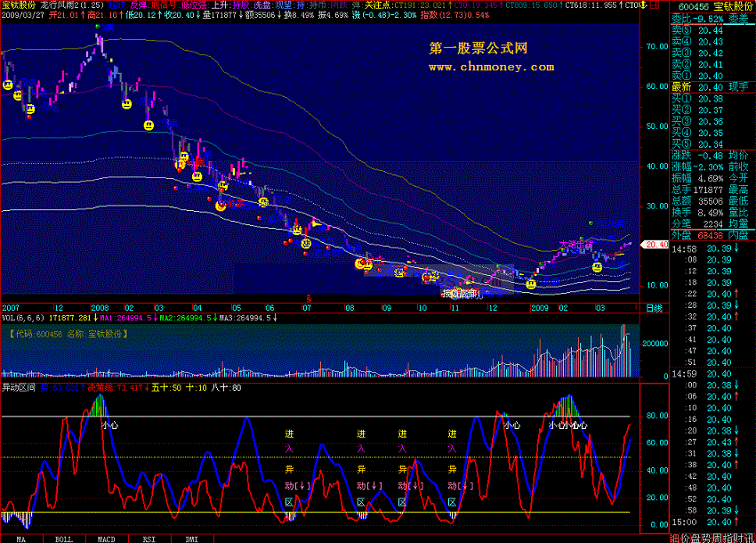
Task: Click the 外盘 68438 value
Action: [x=711, y=236]
